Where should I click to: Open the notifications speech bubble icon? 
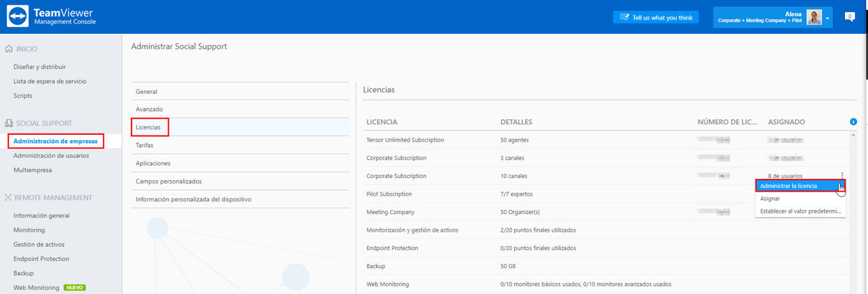tap(849, 17)
